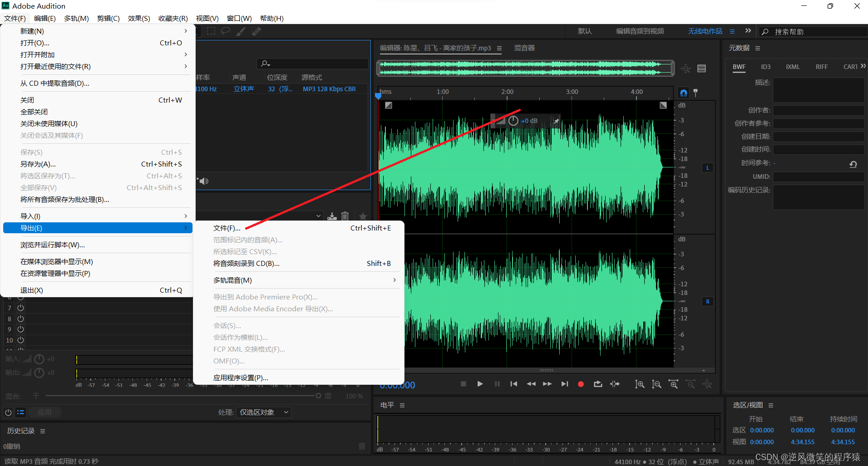Select the 默认 workspace
This screenshot has width=868, height=466.
pyautogui.click(x=585, y=31)
